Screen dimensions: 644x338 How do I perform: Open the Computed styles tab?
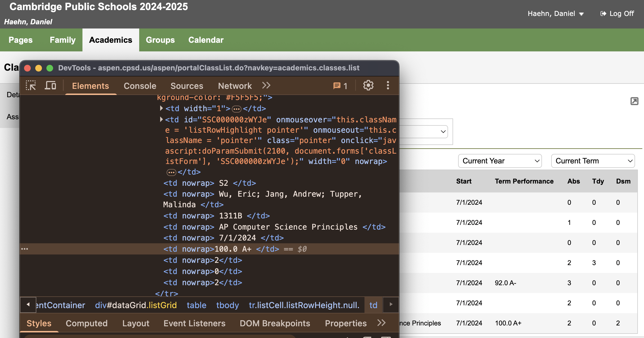(x=86, y=323)
